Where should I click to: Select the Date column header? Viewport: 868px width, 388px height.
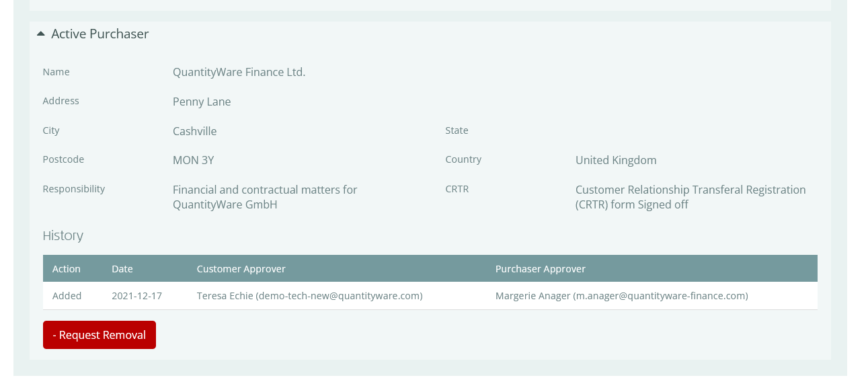(x=122, y=268)
